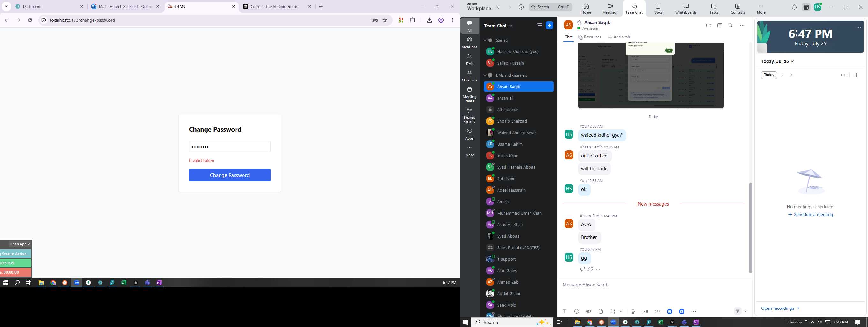The image size is (868, 327).
Task: Open DMs in Zoom sidebar
Action: pos(469,59)
